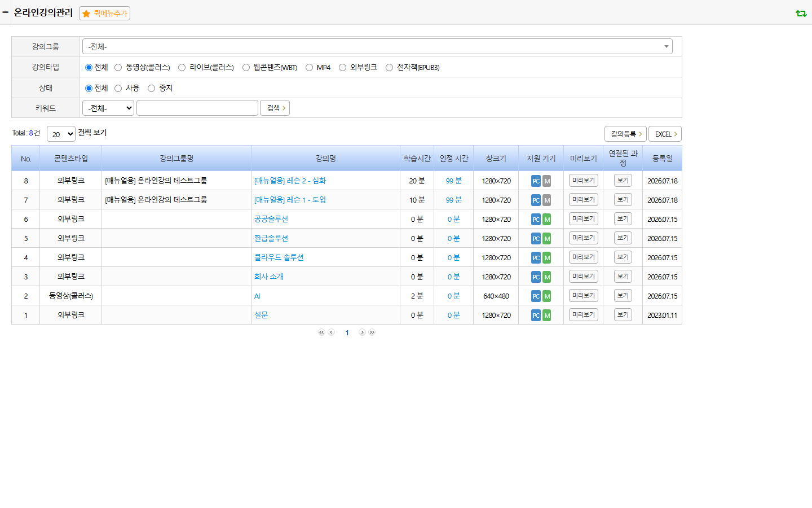The height and width of the screenshot is (508, 812).
Task: Select 라이브(콜러스) lecture type radio
Action: [x=182, y=68]
